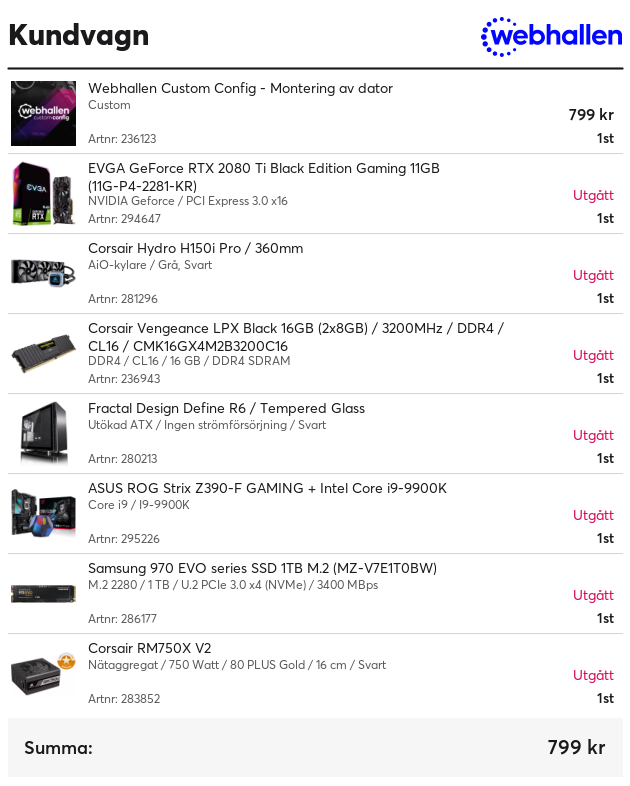Open the Webhallen Custom Config product thumbnail
Image resolution: width=630 pixels, height=786 pixels.
pos(44,113)
